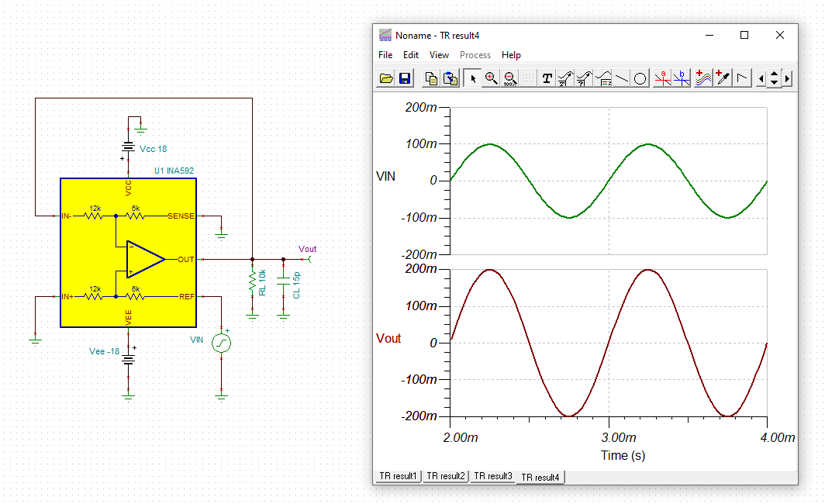Click the left arrow toolbar button
This screenshot has width=825, height=504.
[x=761, y=79]
